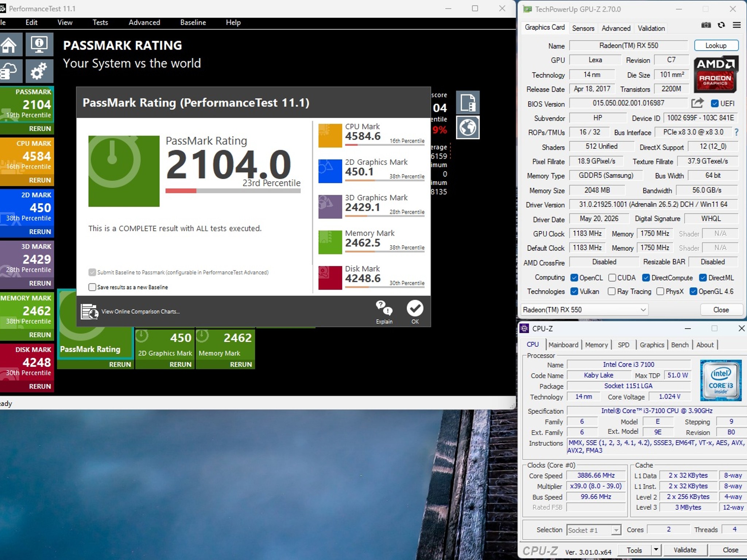Click the PassMark Rating percentile progress bar

tap(233, 190)
